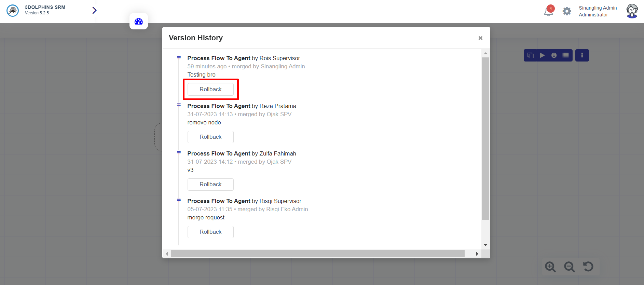Image resolution: width=644 pixels, height=285 pixels.
Task: Reset canvas zoom with the undo arrow
Action: tap(588, 267)
